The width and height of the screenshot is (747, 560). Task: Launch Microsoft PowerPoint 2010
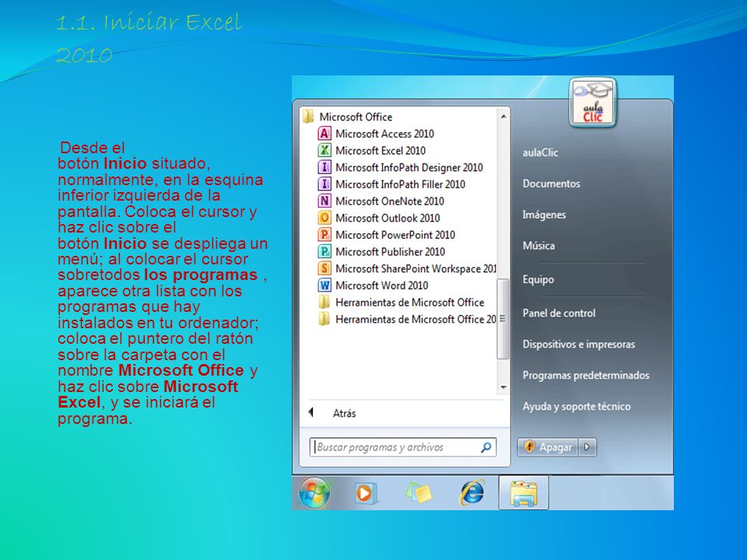point(395,235)
